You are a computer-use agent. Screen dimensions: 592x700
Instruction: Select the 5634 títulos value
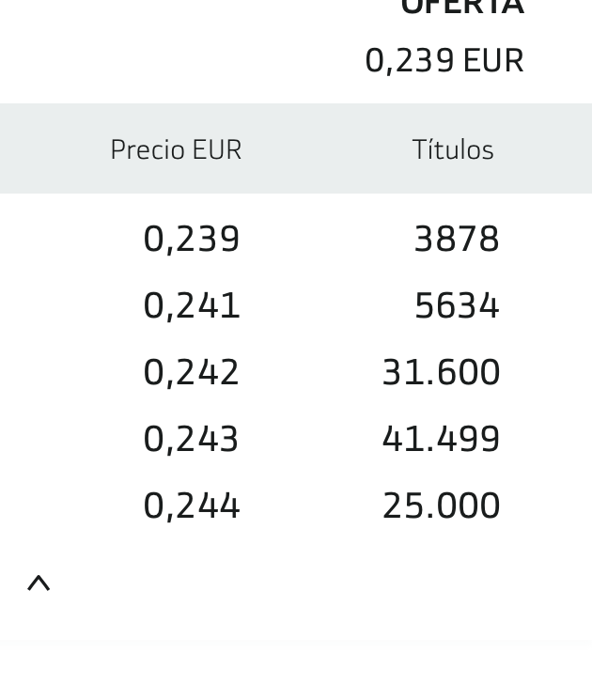(x=457, y=305)
